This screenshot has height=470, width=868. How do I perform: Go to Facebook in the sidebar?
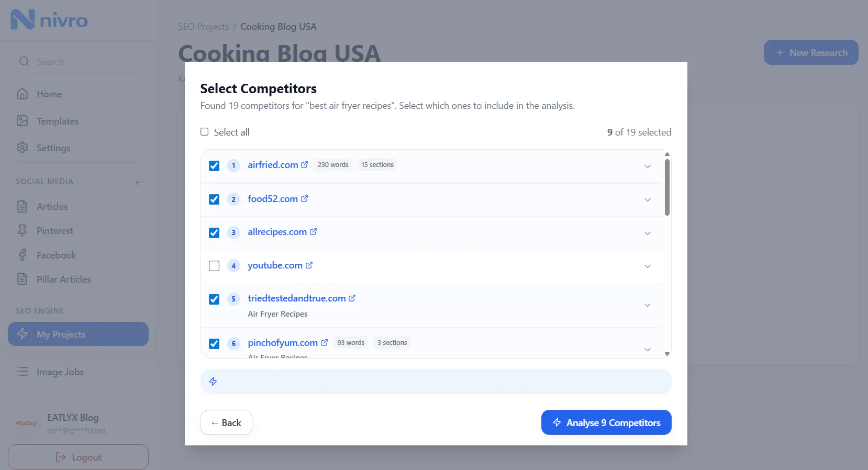(x=78, y=255)
